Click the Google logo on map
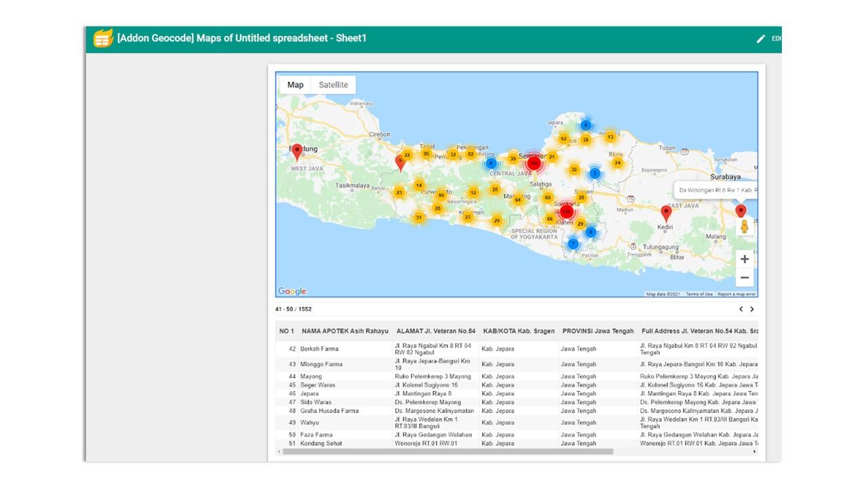The width and height of the screenshot is (868, 488). point(292,291)
